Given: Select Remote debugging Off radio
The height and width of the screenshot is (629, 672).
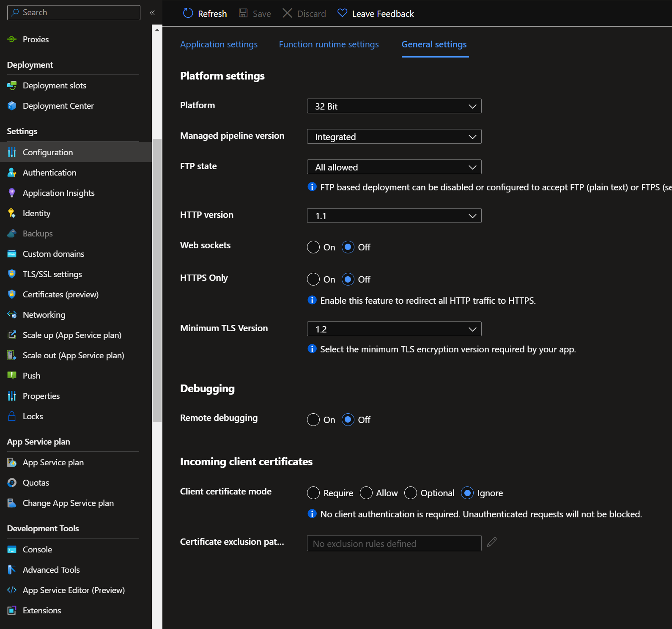Looking at the screenshot, I should coord(348,420).
